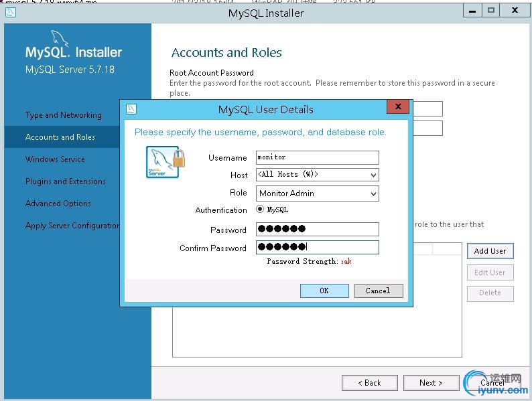Click into the Password field
The height and width of the screenshot is (401, 532).
click(x=317, y=229)
